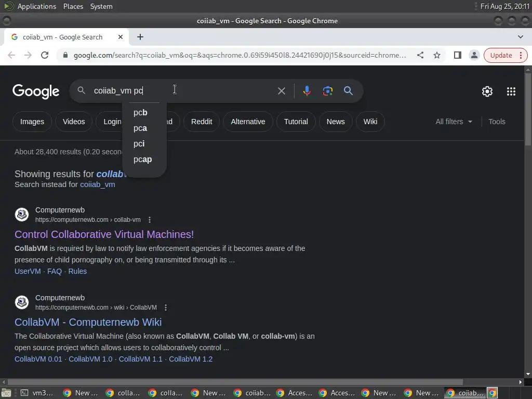The height and width of the screenshot is (399, 532).
Task: Filter results by News
Action: [x=336, y=122]
